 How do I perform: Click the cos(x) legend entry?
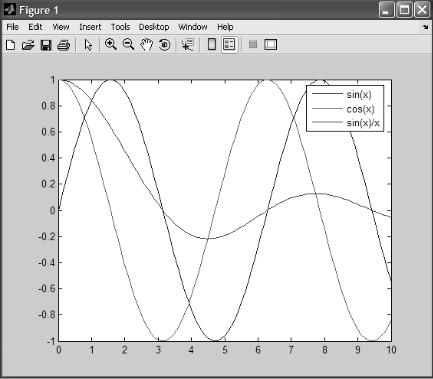point(343,109)
